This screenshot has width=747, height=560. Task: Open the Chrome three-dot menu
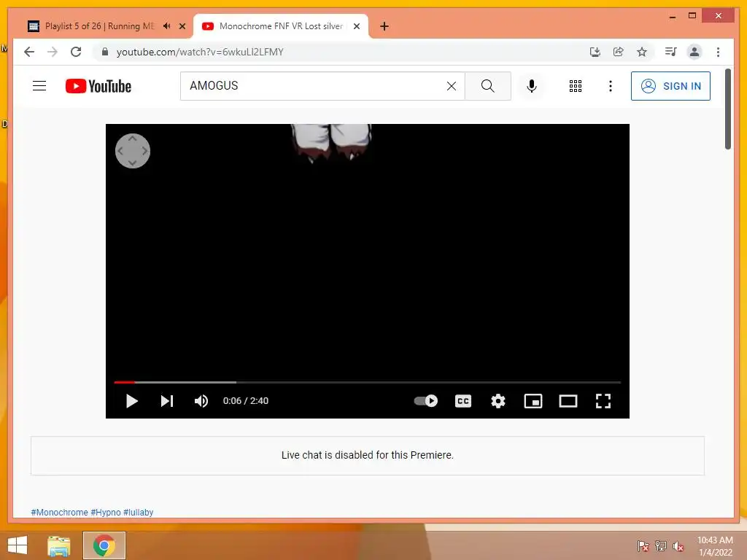[718, 52]
